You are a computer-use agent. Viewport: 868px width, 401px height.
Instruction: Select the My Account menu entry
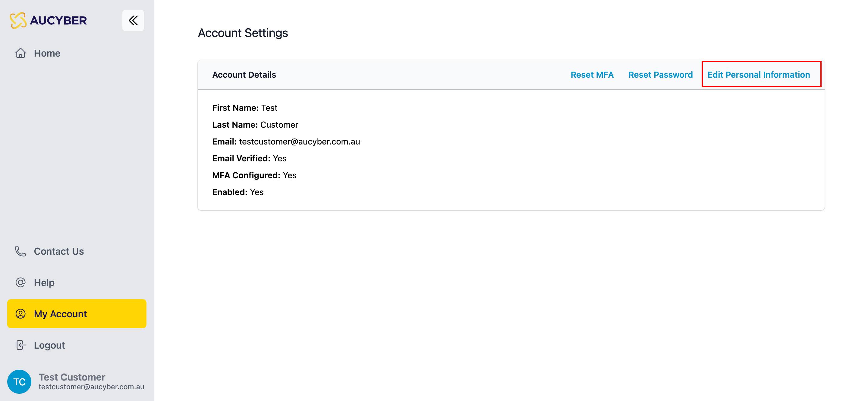pyautogui.click(x=60, y=313)
